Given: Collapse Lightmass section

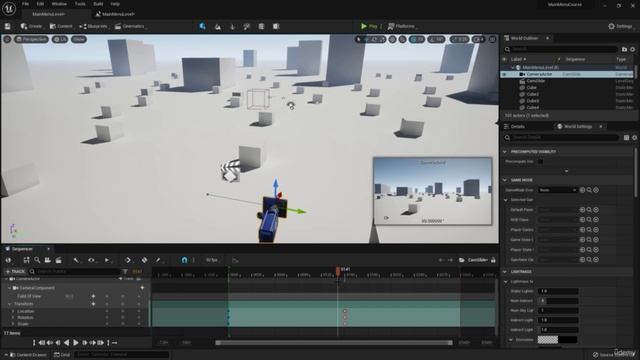Looking at the screenshot, I should tap(505, 272).
